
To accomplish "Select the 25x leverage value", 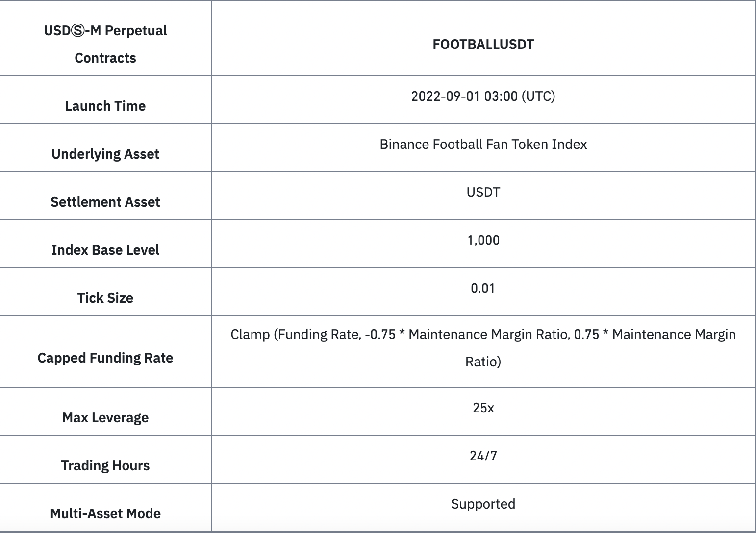I will click(x=483, y=408).
